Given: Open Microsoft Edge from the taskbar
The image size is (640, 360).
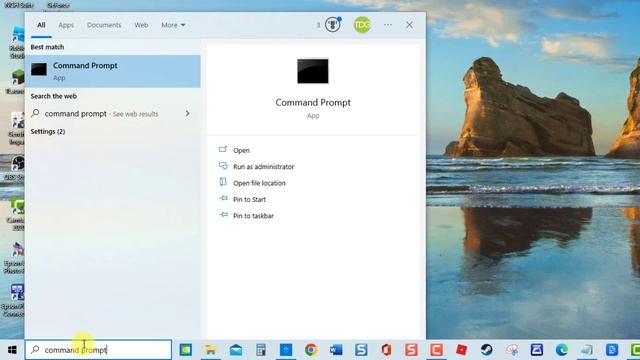Looking at the screenshot, I should (x=562, y=350).
